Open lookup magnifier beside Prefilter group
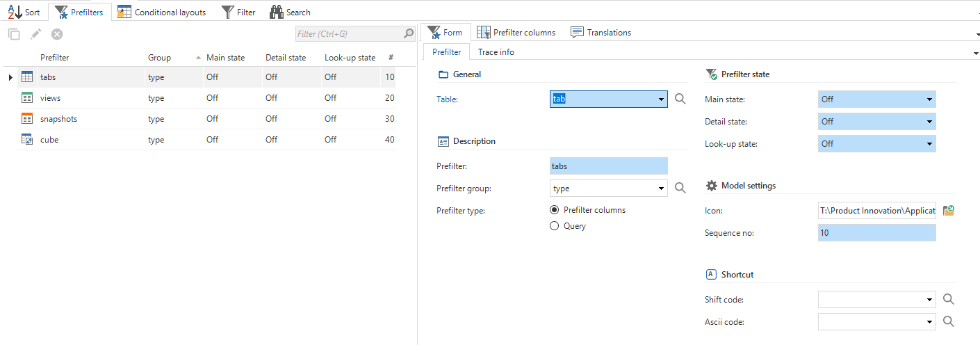This screenshot has width=980, height=345. pos(680,188)
